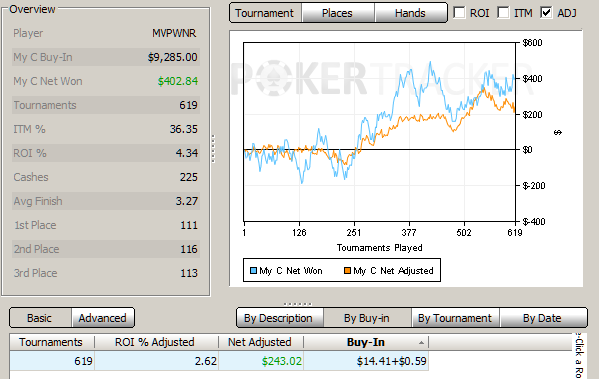
Task: Enable the ITM checkbox
Action: click(503, 13)
